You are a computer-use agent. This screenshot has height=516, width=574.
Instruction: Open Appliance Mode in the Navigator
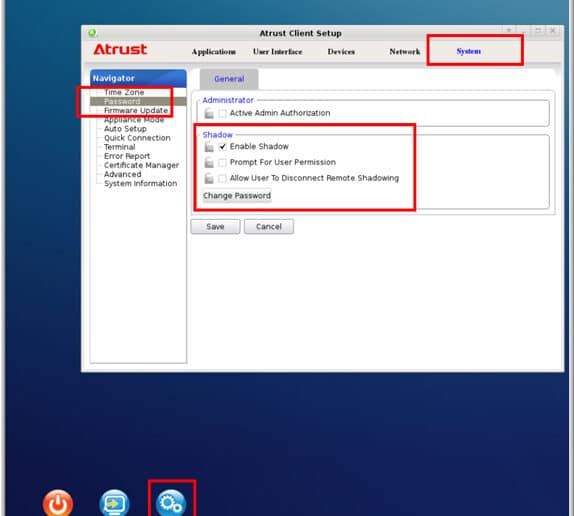tap(134, 120)
